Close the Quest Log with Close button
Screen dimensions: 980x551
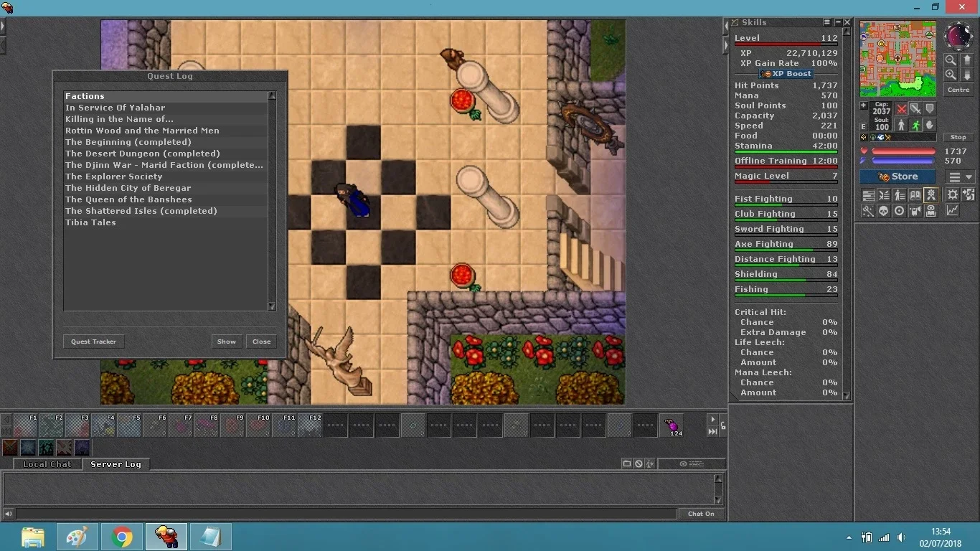click(x=261, y=342)
